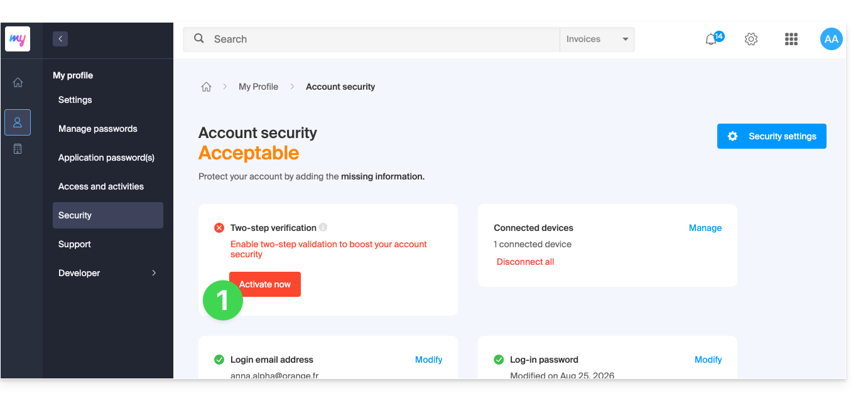Expand the Developer submenu
This screenshot has width=868, height=401.
coord(107,273)
